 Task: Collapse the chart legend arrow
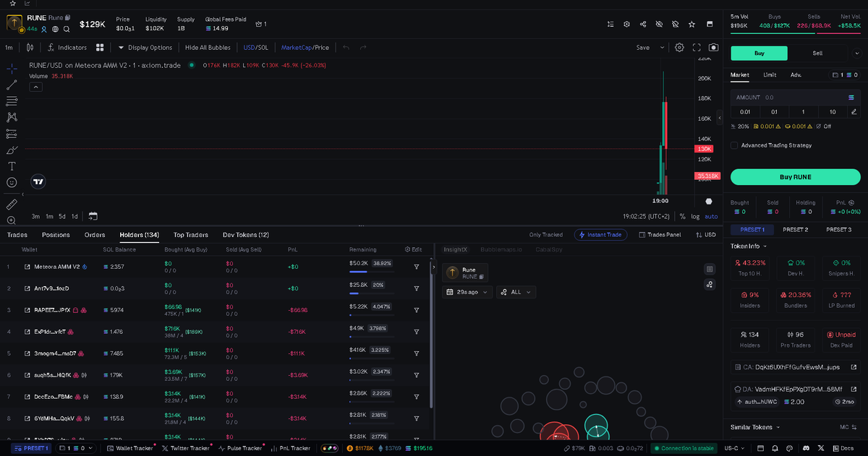click(x=35, y=87)
